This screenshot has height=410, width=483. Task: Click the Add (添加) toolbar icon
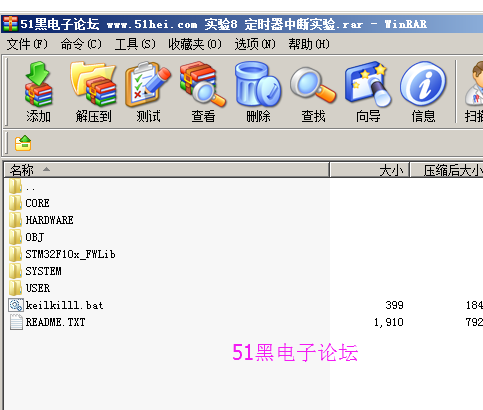tap(38, 84)
